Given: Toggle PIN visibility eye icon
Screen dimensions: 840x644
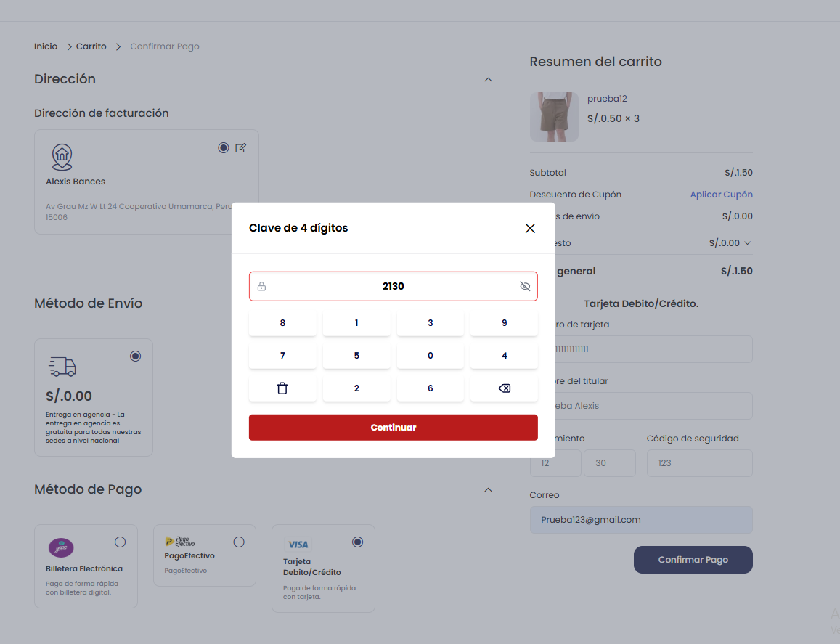Looking at the screenshot, I should pos(525,286).
